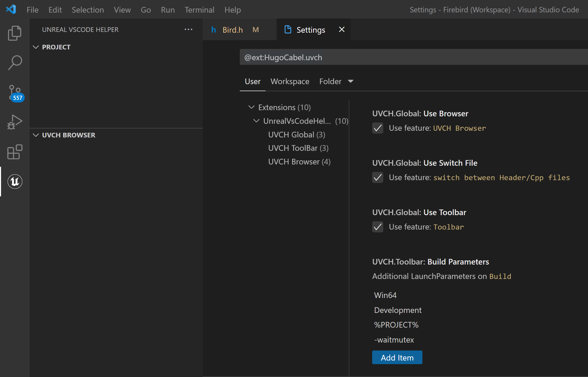Select UVCH Browser (4) in settings tree
Viewport: 588px width, 377px height.
299,162
